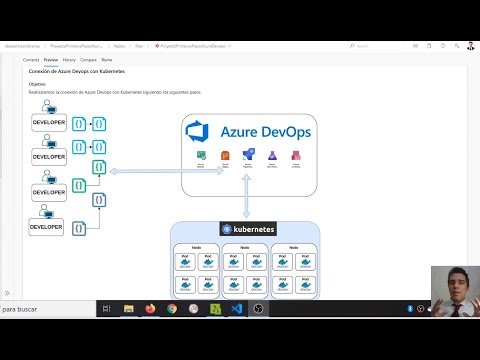Open the ProyectoPrimerosPasosAzur... project breadcrumb
Viewport: 480px width, 360px height.
76,46
